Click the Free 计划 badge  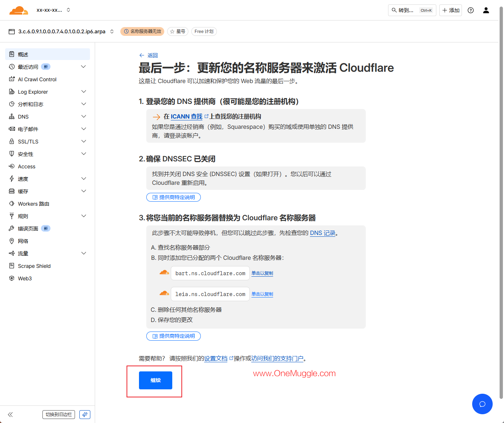point(204,31)
